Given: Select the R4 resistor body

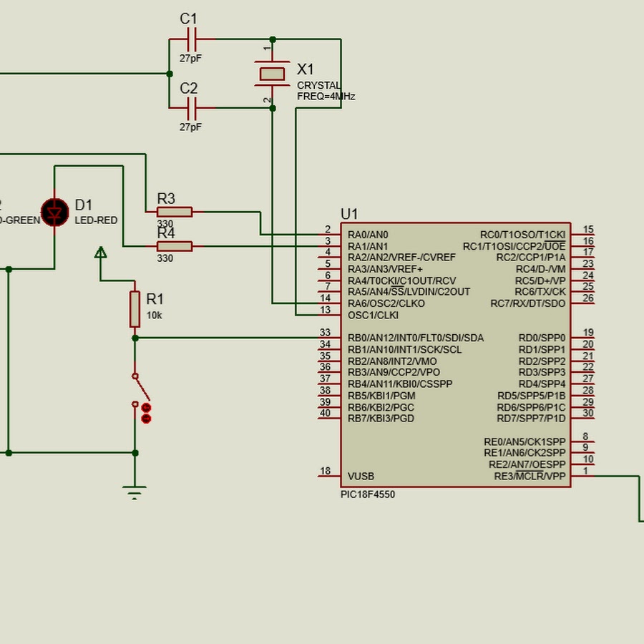Looking at the screenshot, I should 175,246.
